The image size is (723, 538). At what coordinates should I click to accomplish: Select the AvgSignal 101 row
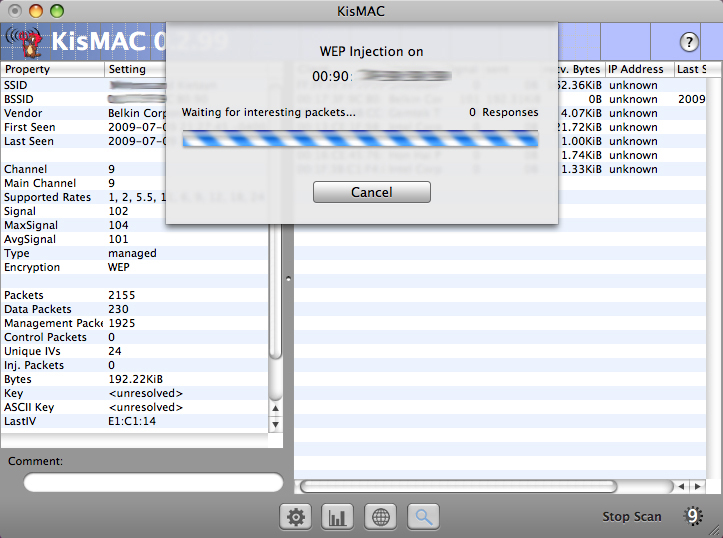[x=135, y=239]
